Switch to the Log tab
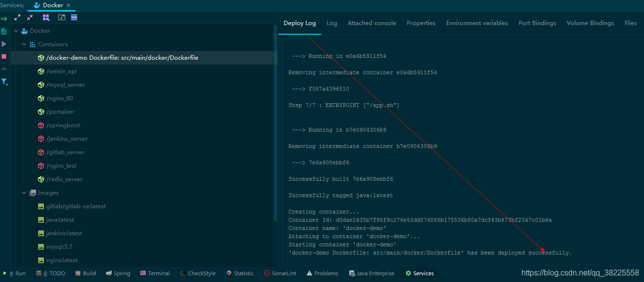This screenshot has height=282, width=644. pyautogui.click(x=332, y=23)
